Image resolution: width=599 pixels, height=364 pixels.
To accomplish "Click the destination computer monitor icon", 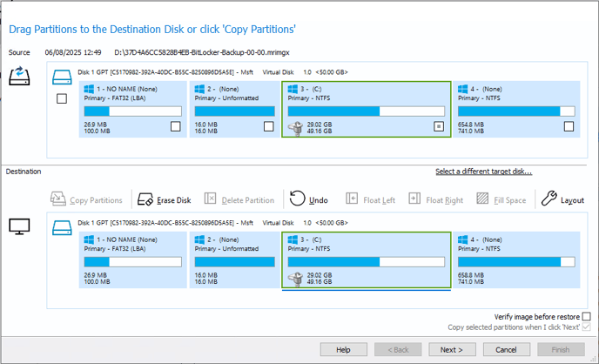I will 19,226.
